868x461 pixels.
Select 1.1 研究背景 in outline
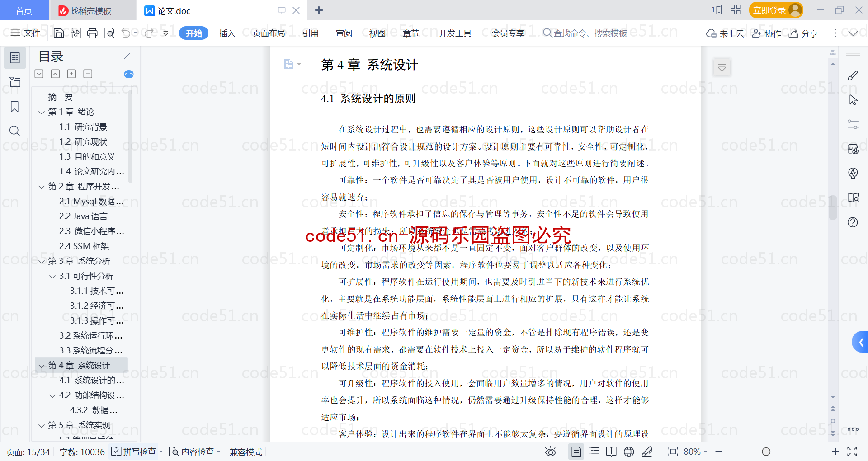[x=83, y=127]
